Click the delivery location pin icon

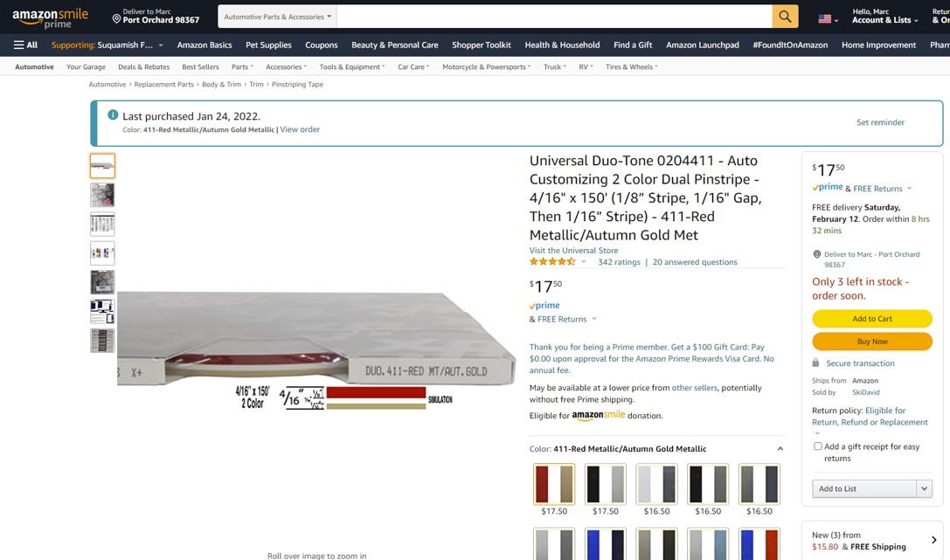tap(116, 18)
